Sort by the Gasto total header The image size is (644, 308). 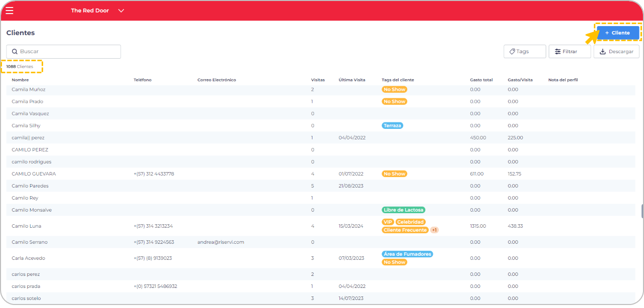[481, 80]
